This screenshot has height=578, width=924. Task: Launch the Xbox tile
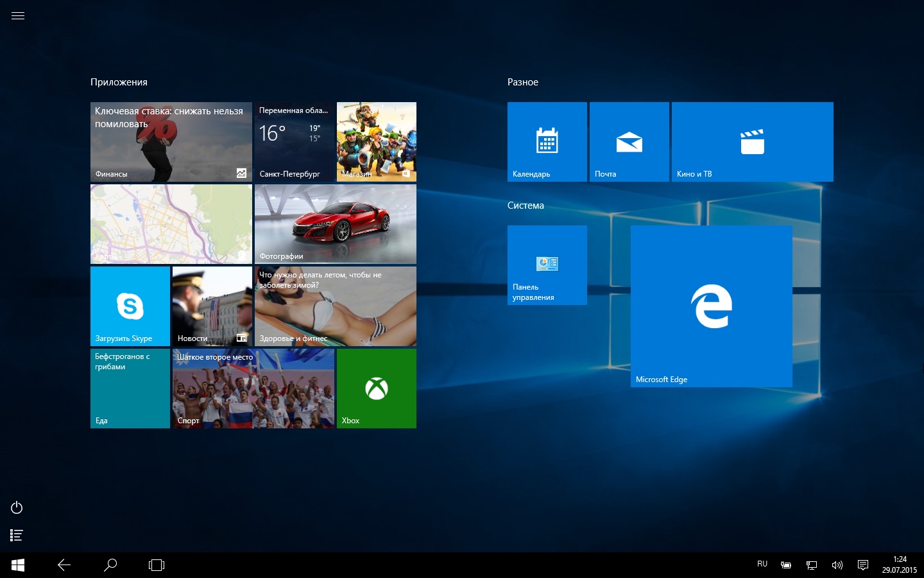coord(377,389)
